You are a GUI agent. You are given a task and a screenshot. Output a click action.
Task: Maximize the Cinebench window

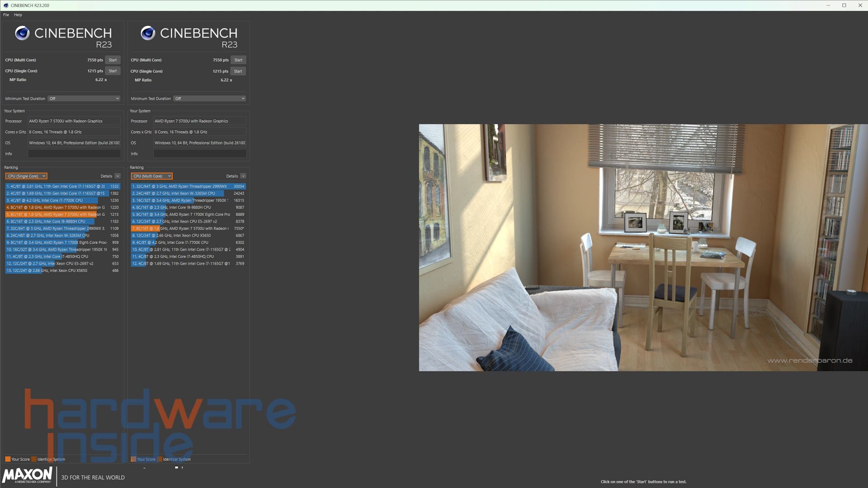844,5
